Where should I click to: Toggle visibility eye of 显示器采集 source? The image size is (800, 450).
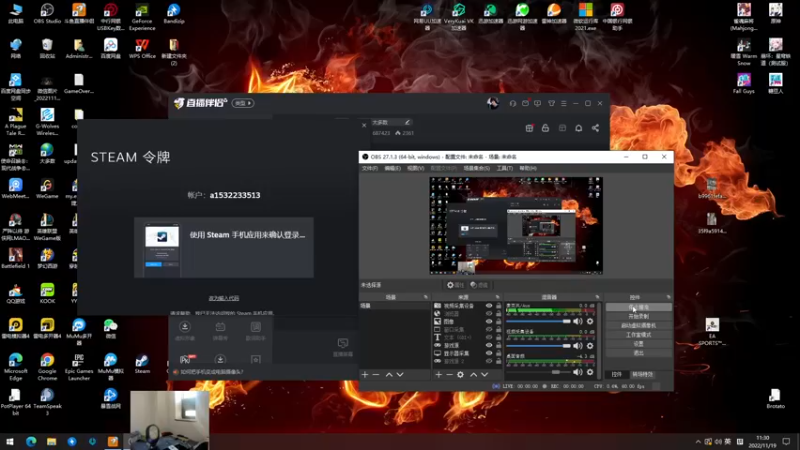[489, 353]
